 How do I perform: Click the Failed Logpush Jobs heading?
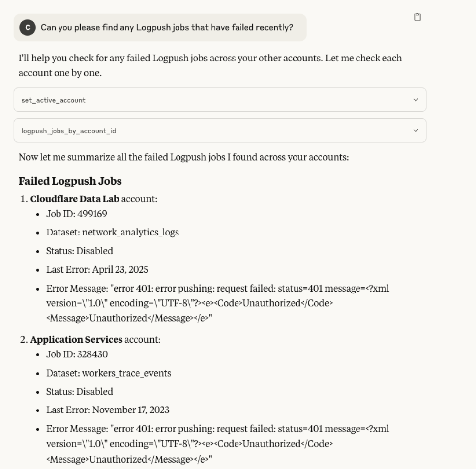point(70,181)
